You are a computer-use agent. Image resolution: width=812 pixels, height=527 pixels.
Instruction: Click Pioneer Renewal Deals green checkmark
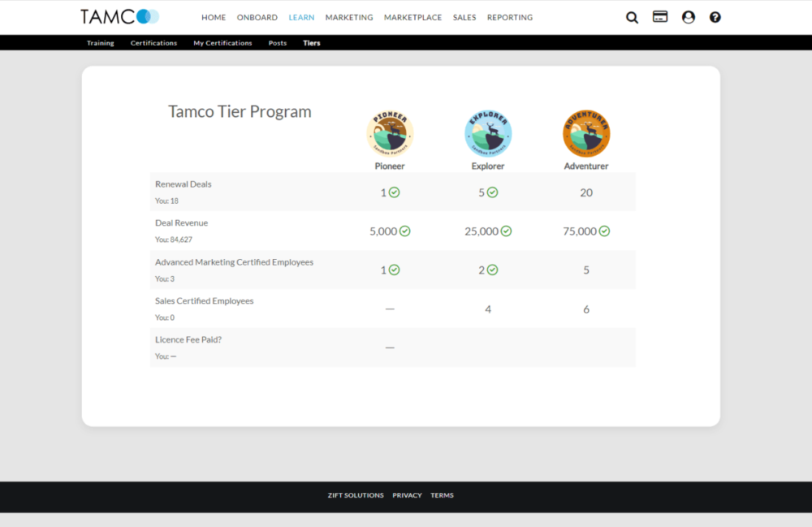395,192
